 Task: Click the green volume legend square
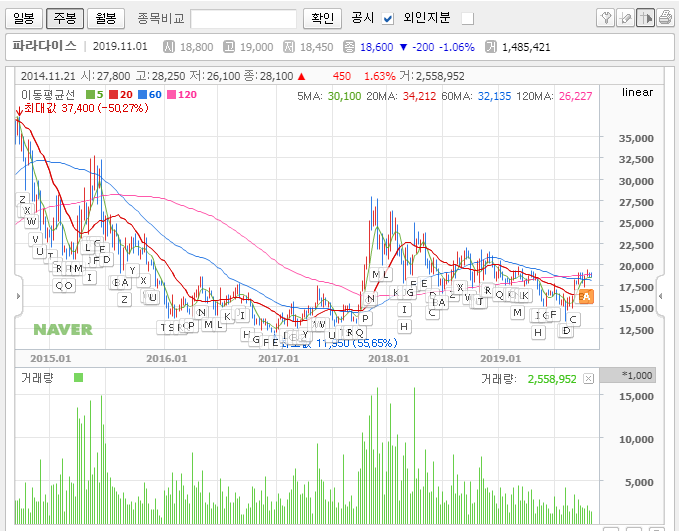tap(78, 378)
